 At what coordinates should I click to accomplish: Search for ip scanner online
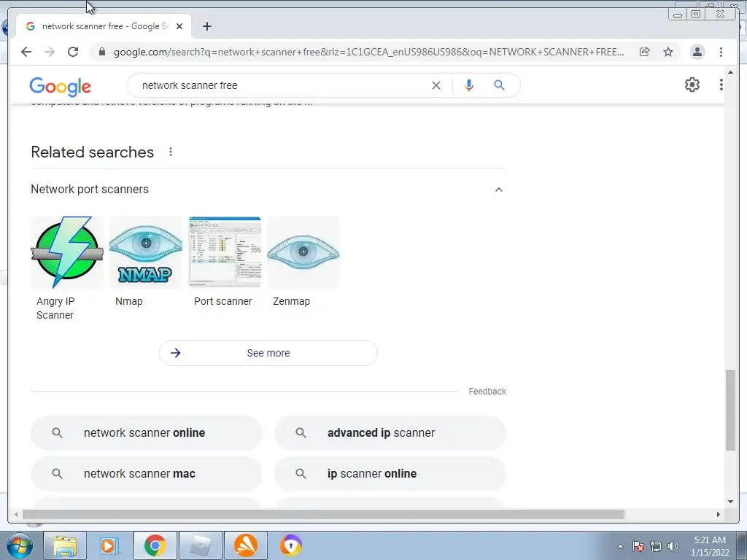390,474
